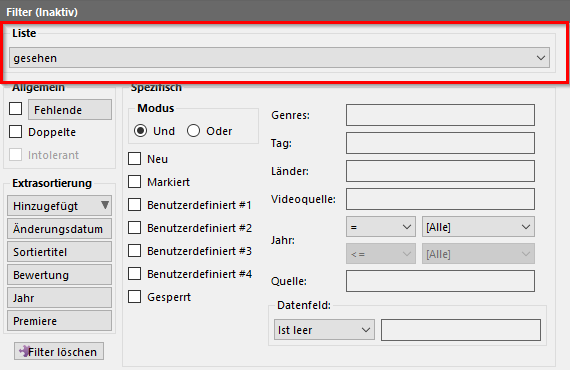Viewport: 570px width, 370px height.
Task: Click the Quelle input field
Action: tap(440, 281)
